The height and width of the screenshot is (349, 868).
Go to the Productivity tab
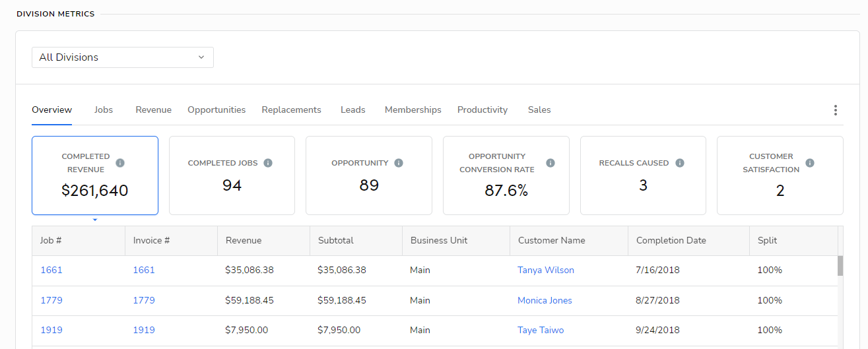click(x=482, y=110)
